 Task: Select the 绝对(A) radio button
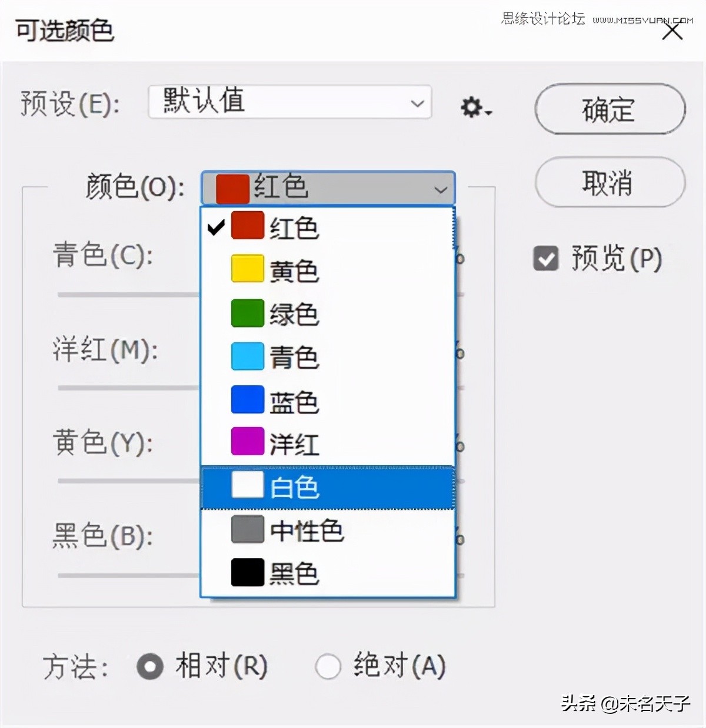[x=328, y=666]
